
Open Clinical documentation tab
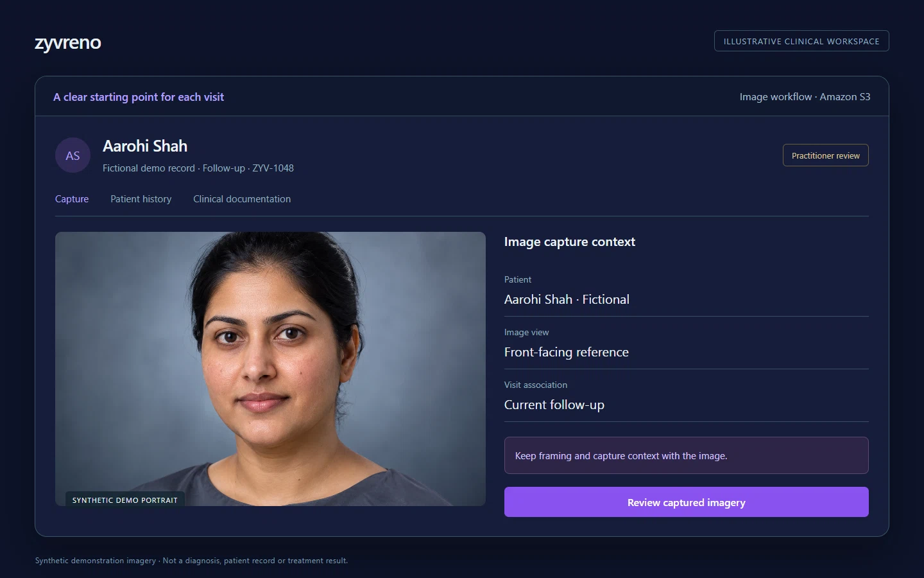coord(242,199)
